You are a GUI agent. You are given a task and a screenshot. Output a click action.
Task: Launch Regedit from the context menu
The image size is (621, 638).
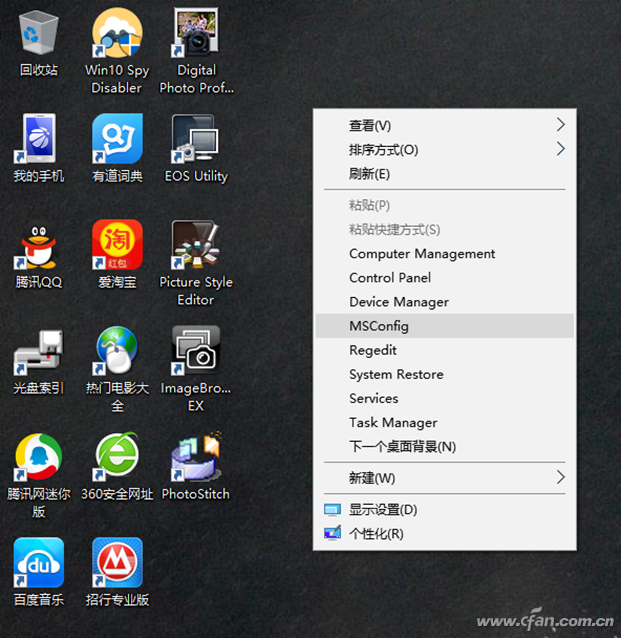coord(445,350)
